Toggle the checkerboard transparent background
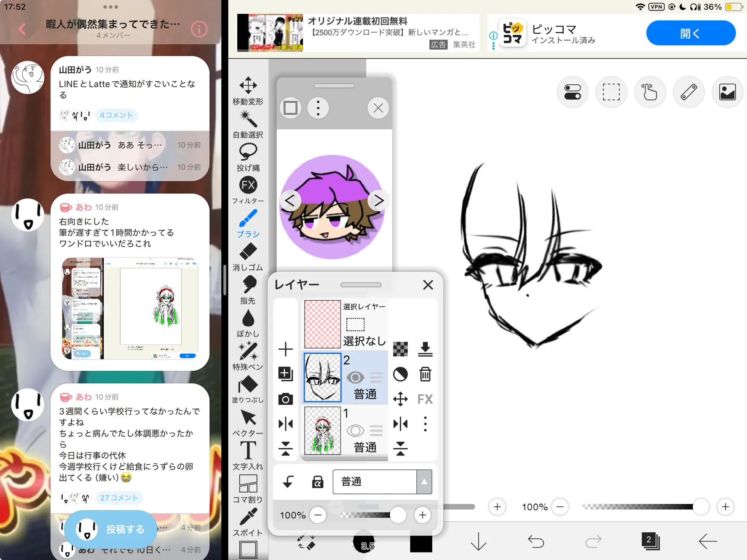 click(x=400, y=349)
